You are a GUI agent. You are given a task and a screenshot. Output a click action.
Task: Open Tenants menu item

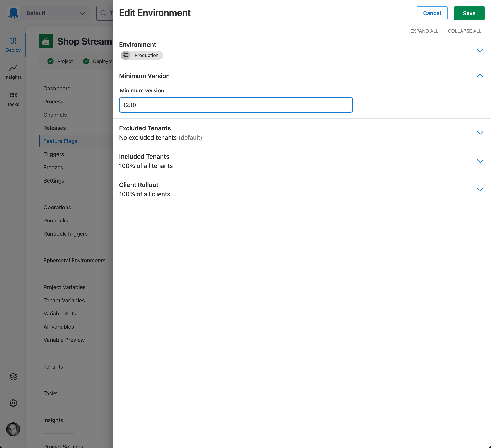53,366
